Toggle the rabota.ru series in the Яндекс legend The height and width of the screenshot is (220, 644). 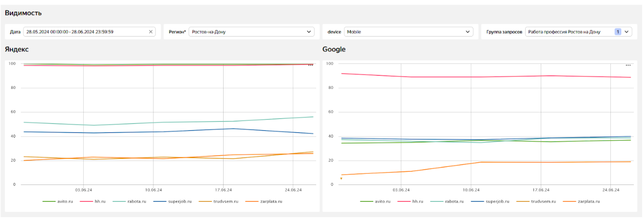(x=135, y=201)
